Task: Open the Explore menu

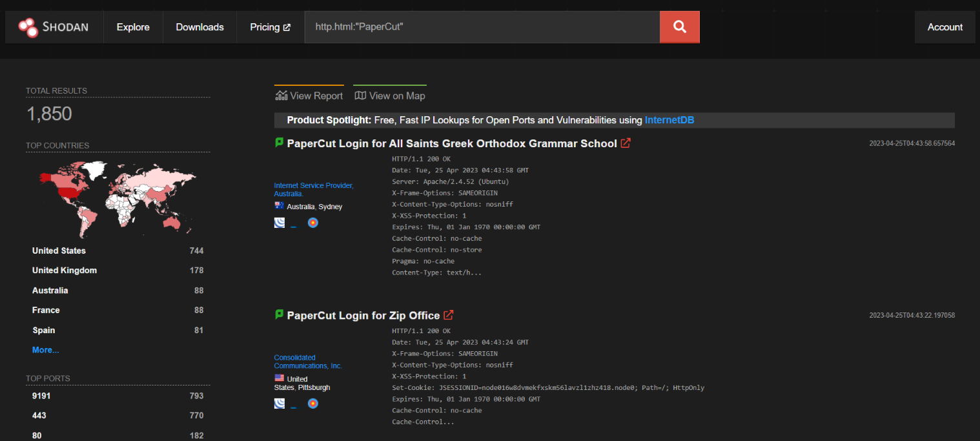Action: [x=133, y=27]
